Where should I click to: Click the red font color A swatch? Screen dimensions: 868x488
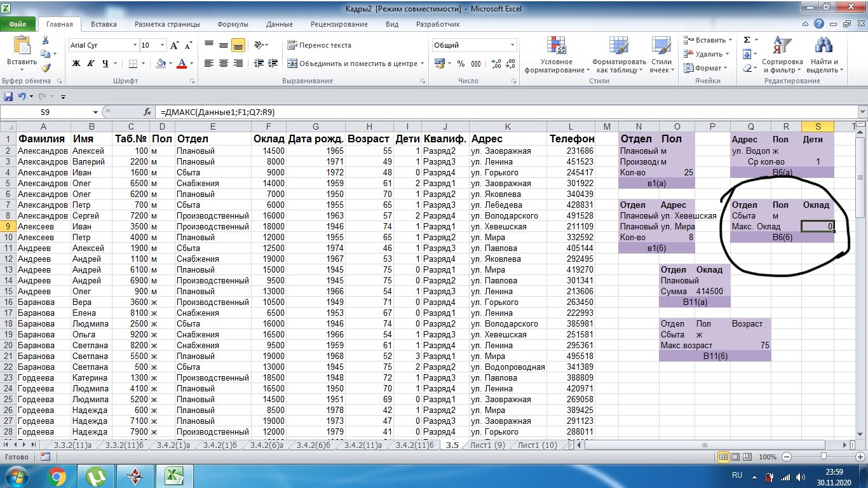click(x=182, y=64)
